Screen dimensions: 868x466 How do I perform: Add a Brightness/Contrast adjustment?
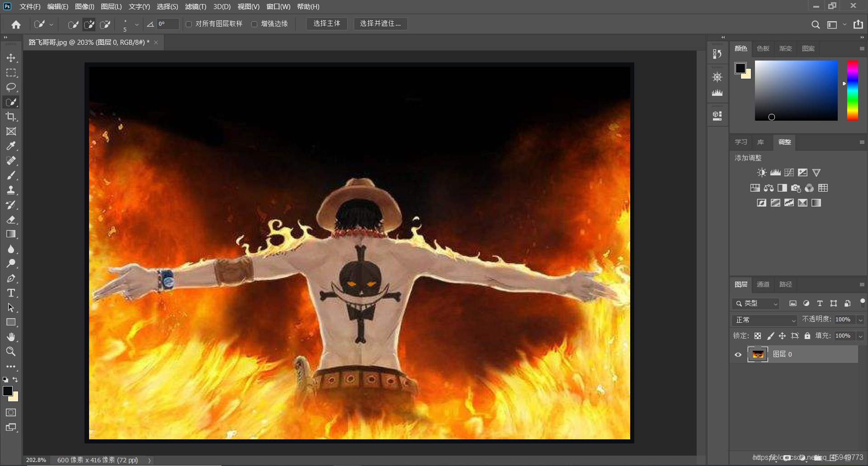pyautogui.click(x=762, y=173)
